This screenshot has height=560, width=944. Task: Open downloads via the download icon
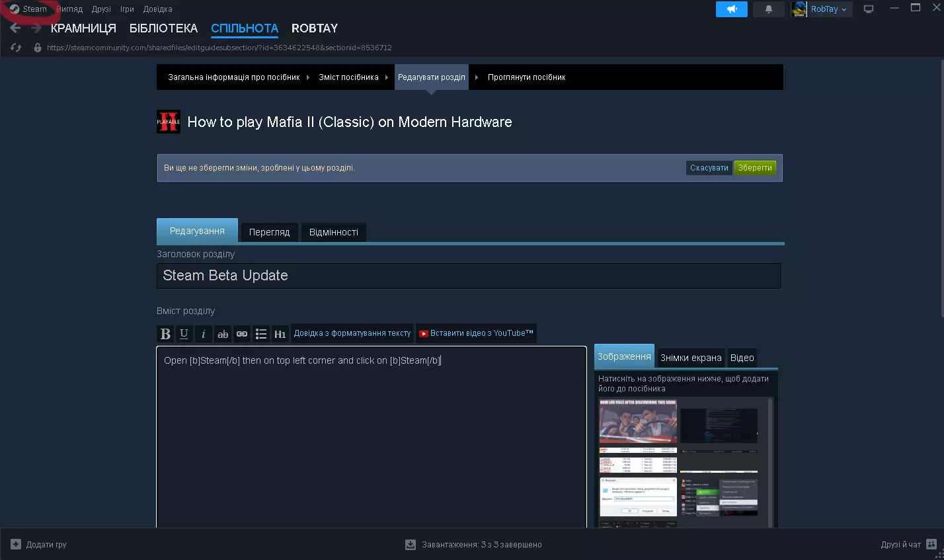[x=411, y=544]
